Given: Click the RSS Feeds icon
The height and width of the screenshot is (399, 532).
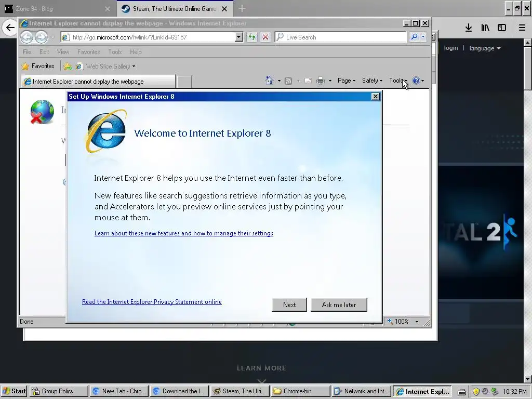Looking at the screenshot, I should click(288, 81).
